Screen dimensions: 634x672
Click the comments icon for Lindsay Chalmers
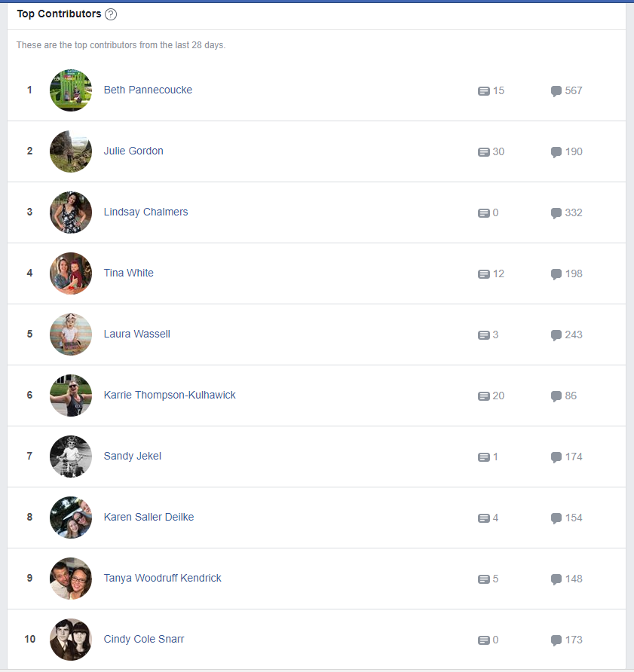tap(556, 213)
